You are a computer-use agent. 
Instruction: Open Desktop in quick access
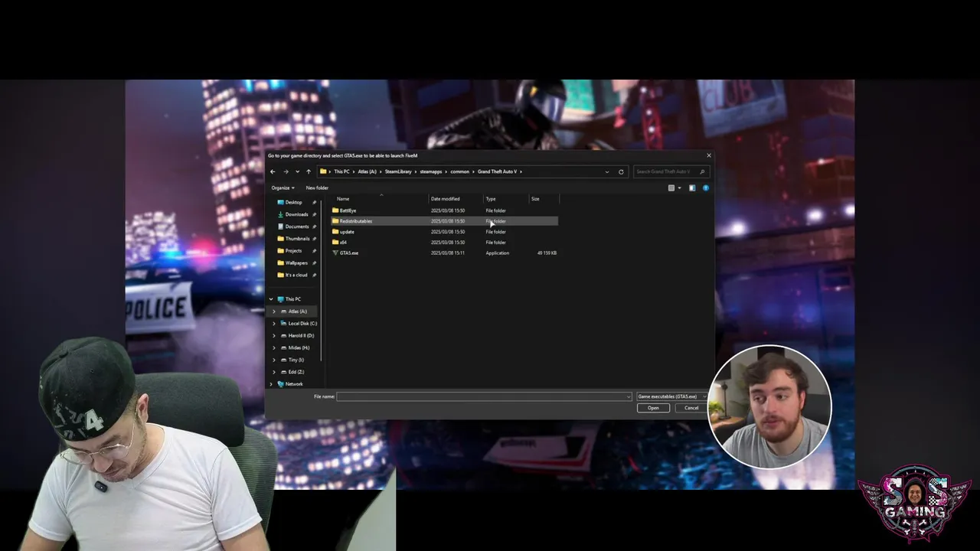click(293, 202)
